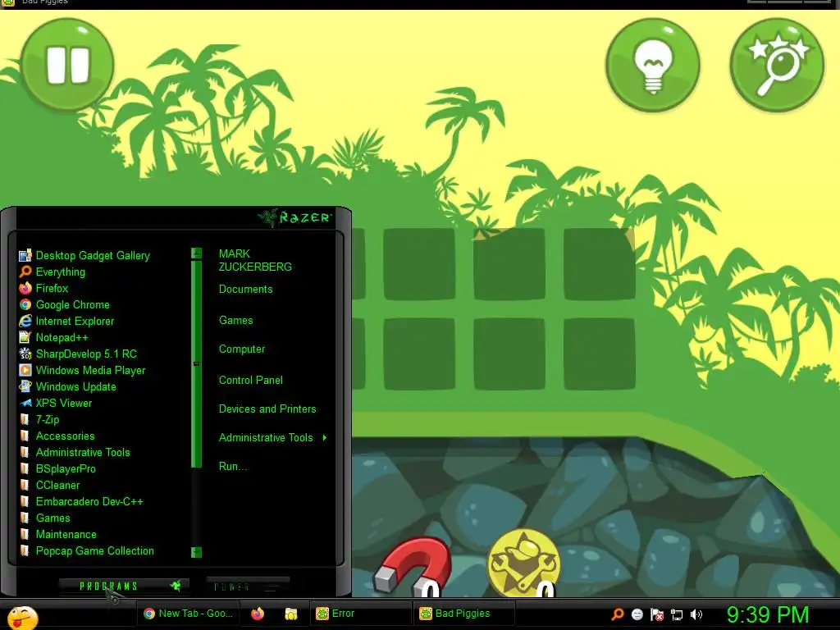840x630 pixels.
Task: Open file explorer folder taskbar icon
Action: click(291, 614)
